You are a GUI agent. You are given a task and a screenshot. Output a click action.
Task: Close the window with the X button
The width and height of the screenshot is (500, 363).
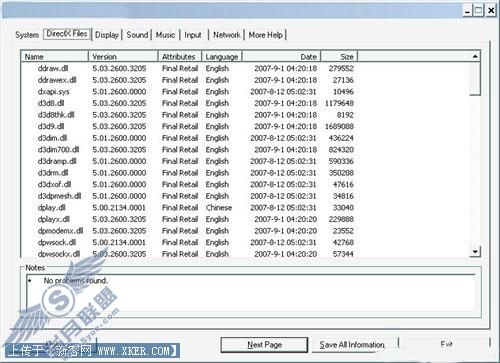491,11
